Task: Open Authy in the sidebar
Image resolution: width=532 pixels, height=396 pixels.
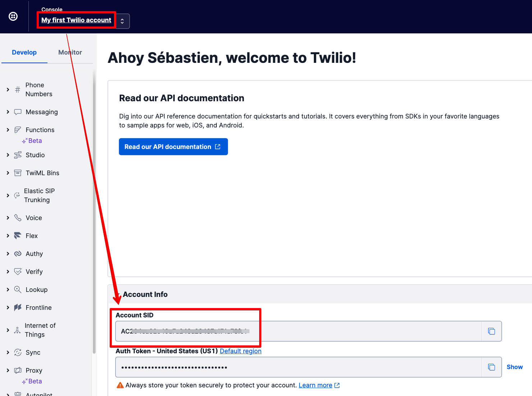Action: coord(34,254)
